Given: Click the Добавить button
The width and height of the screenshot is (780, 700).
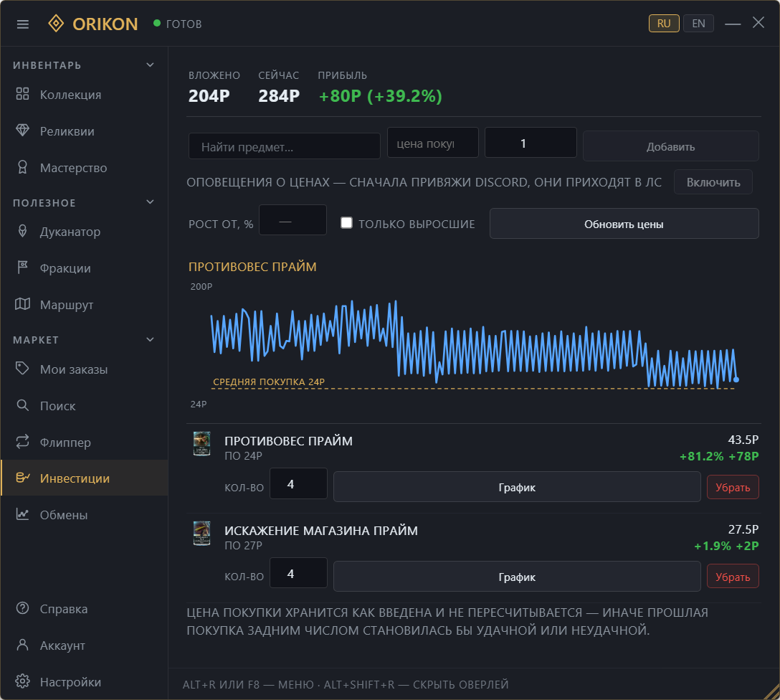Looking at the screenshot, I should click(x=670, y=146).
